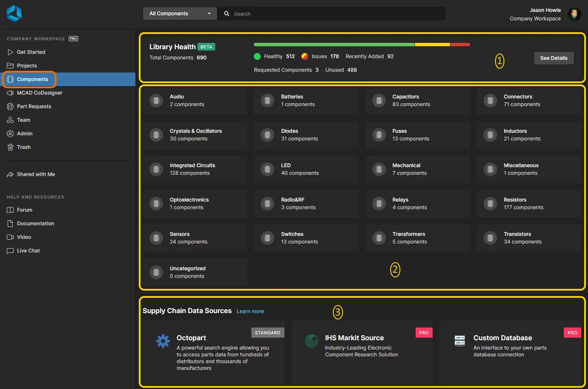Screen dimensions: 588x389
Task: Click into the Search input field
Action: (331, 14)
